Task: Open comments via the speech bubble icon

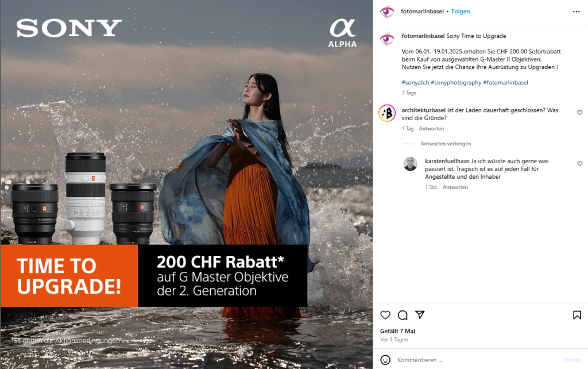Action: [x=403, y=315]
